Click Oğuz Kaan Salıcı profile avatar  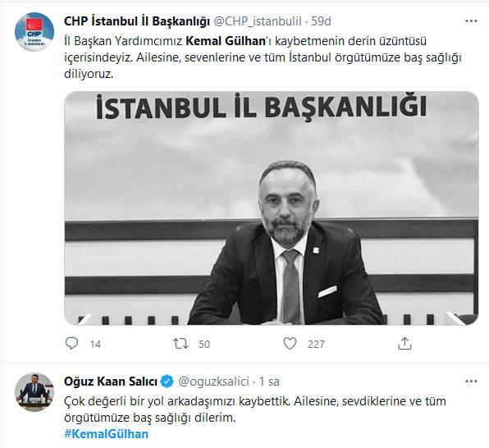(34, 392)
